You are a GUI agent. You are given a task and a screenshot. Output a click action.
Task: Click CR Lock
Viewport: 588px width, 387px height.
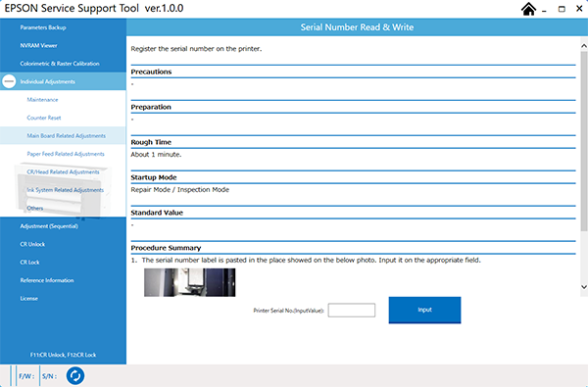point(29,263)
